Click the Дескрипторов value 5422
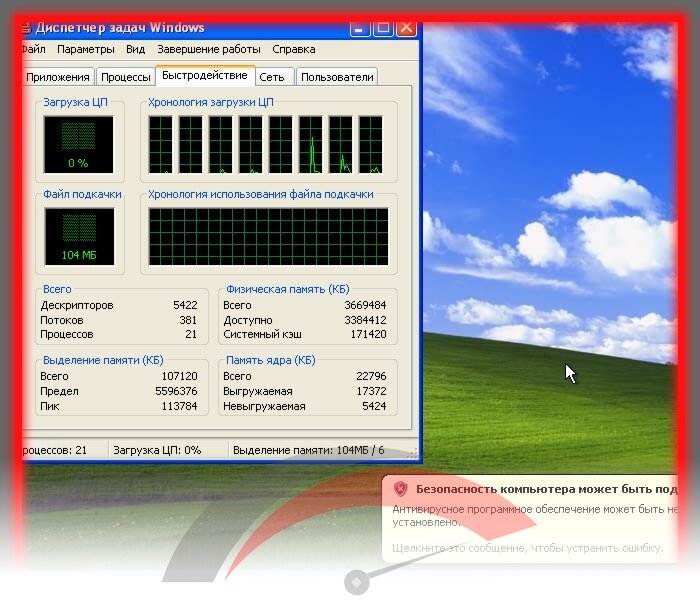Viewport: 700px width, 600px height. (x=185, y=305)
